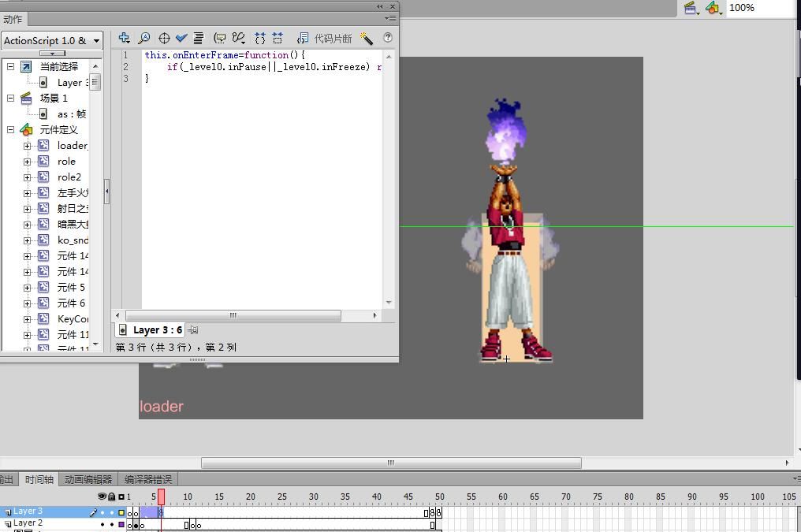
Task: Switch to the 动画编辑器 tab
Action: click(x=88, y=479)
